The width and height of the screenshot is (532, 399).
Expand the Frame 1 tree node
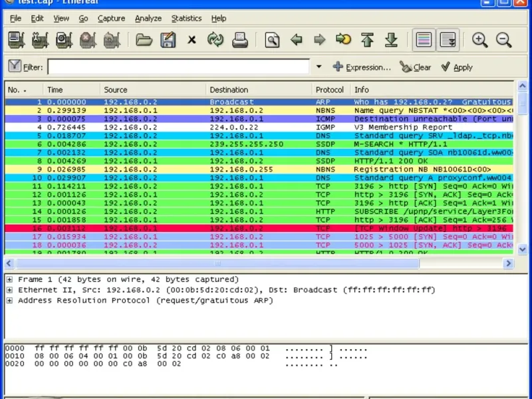9,280
